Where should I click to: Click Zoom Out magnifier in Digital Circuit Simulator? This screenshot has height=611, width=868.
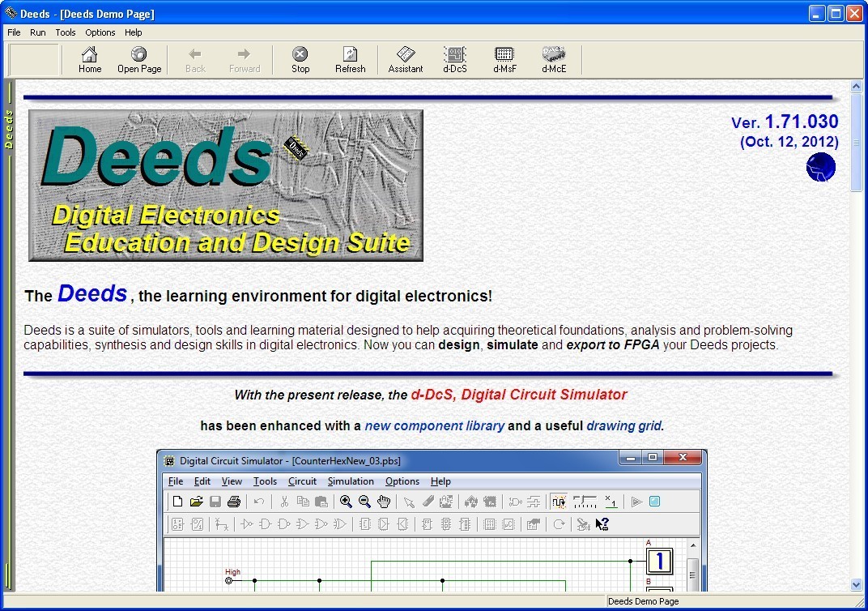coord(364,502)
